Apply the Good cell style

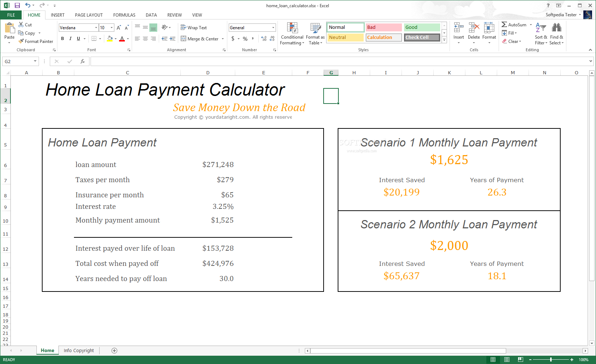point(422,27)
